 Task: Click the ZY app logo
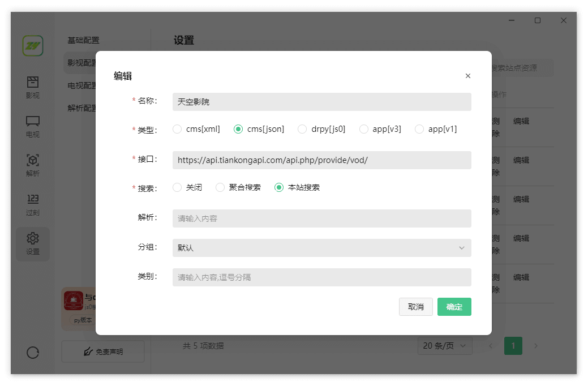pos(33,46)
